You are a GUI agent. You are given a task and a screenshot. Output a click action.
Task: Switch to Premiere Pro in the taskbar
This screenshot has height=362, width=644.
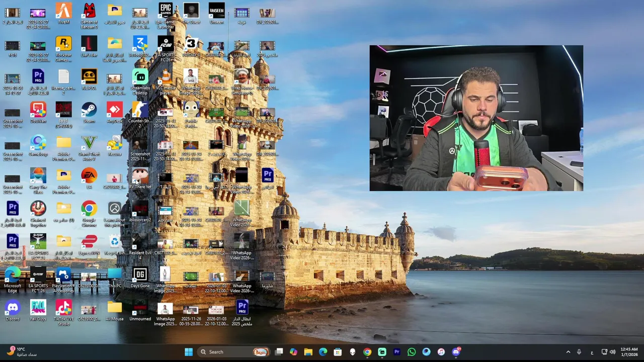pos(397,352)
